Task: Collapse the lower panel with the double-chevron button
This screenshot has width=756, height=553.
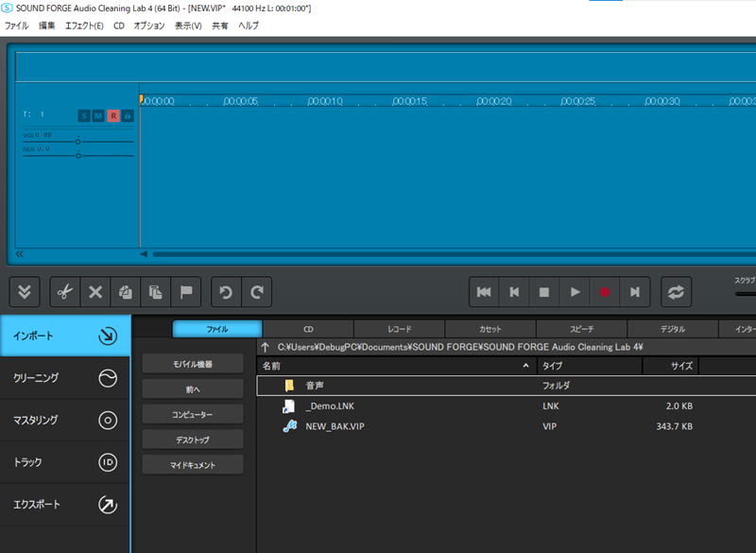Action: 25,292
